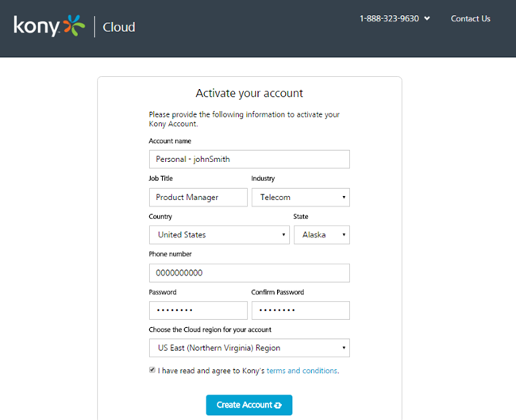Click the arrow icon on Create Account
The height and width of the screenshot is (420, 516).
278,406
